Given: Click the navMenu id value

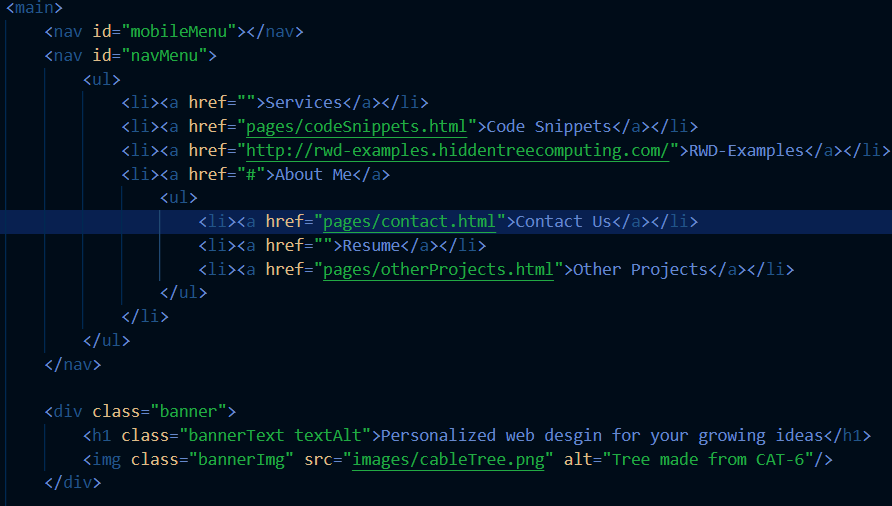Looking at the screenshot, I should click(x=164, y=55).
